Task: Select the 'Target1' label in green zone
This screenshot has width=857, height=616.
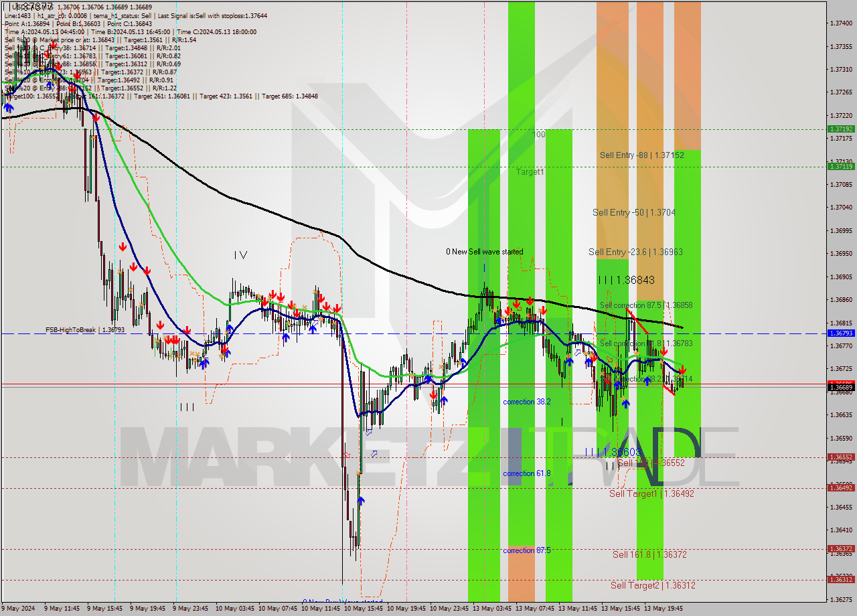Action: pos(530,172)
